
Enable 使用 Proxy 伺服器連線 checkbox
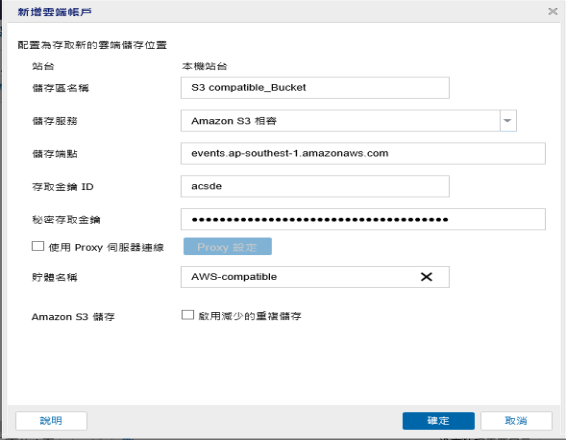pyautogui.click(x=38, y=246)
